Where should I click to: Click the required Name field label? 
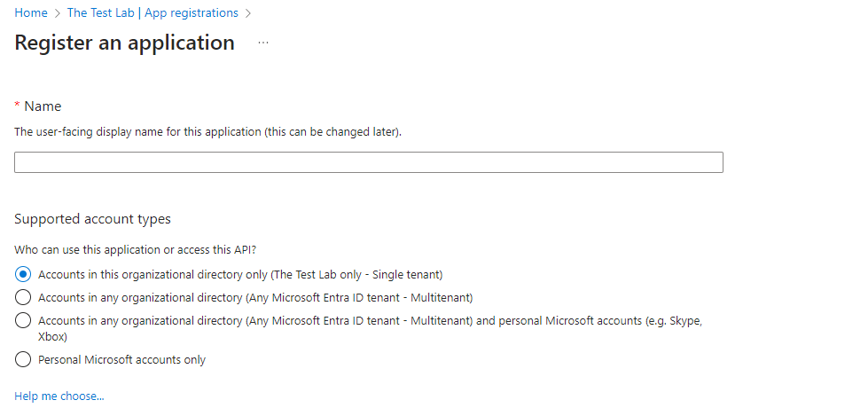click(x=42, y=106)
